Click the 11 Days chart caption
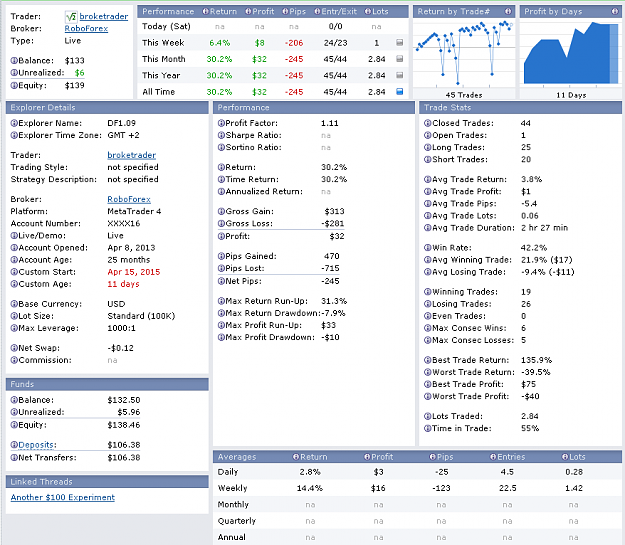Screen dimensions: 625x545 571,95
